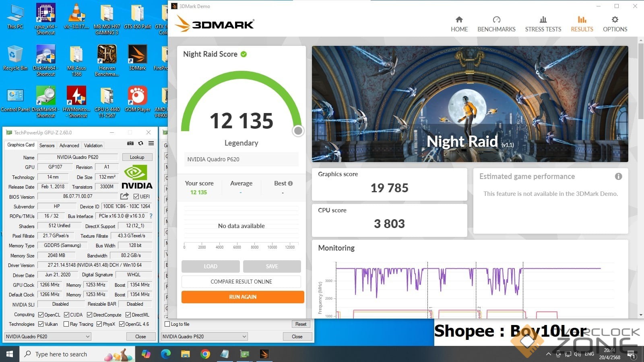Enable the Log to file checkbox
The image size is (644, 362).
[x=167, y=324]
